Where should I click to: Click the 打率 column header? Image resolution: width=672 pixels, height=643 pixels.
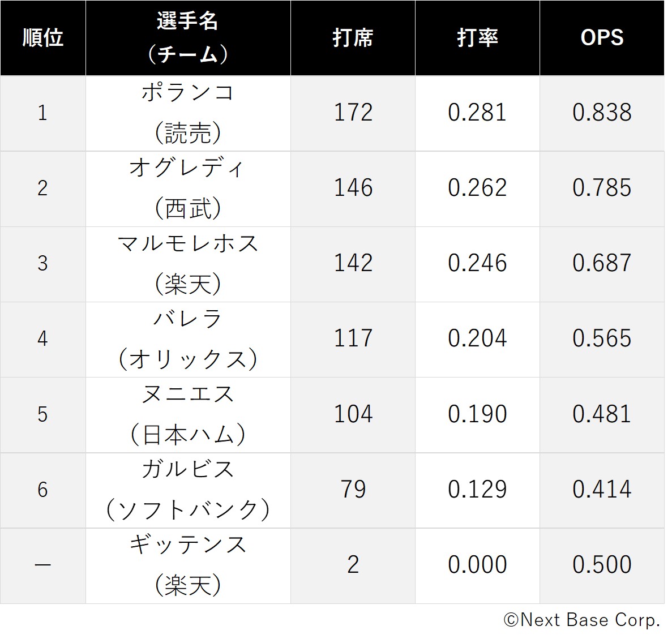(477, 38)
